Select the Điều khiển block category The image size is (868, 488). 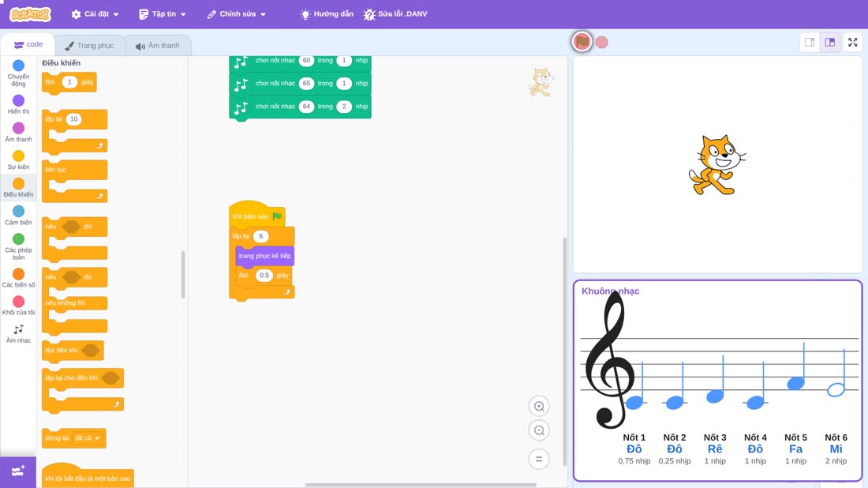18,187
